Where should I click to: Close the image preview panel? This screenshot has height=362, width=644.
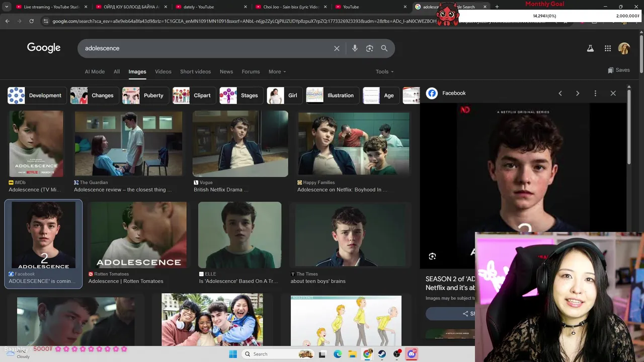pyautogui.click(x=613, y=93)
